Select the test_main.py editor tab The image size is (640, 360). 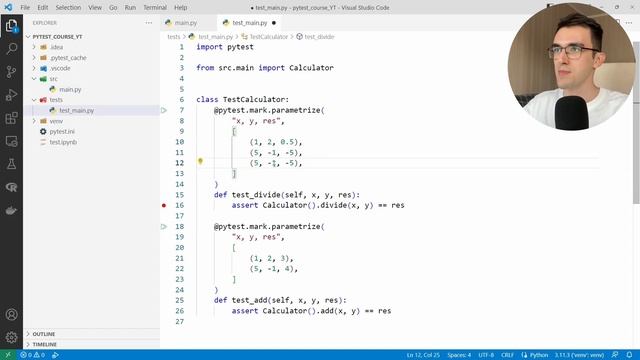pos(249,23)
